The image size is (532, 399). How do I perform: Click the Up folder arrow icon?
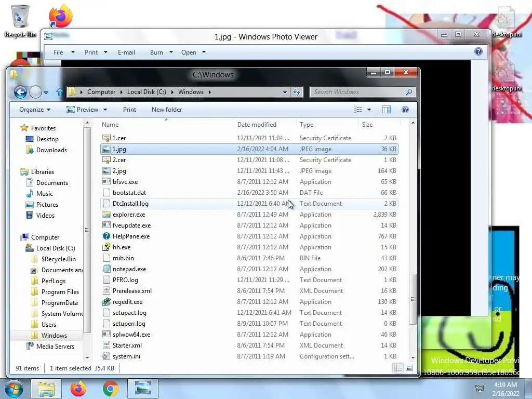[x=59, y=92]
